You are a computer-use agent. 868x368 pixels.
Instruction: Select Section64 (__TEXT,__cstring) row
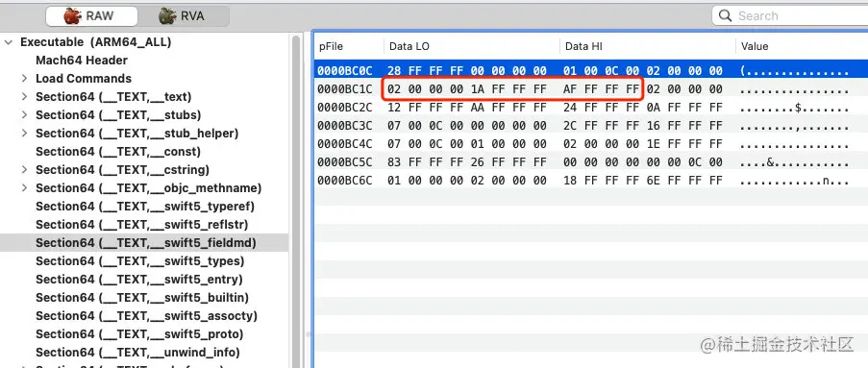click(x=122, y=170)
